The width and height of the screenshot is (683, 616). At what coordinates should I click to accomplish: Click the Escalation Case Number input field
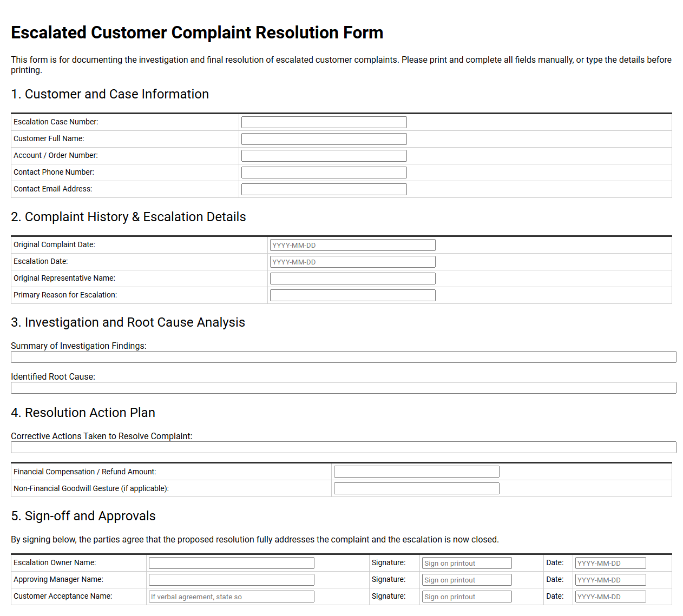pos(324,122)
